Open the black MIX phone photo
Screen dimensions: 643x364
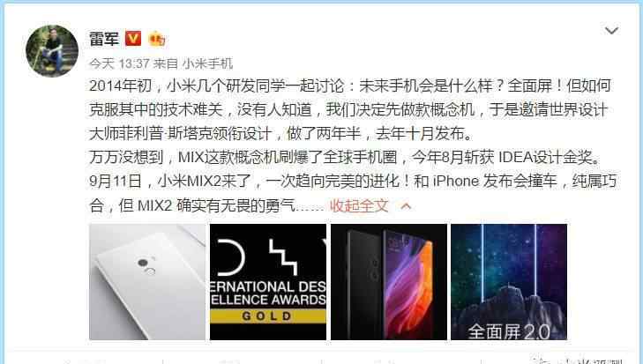389,282
